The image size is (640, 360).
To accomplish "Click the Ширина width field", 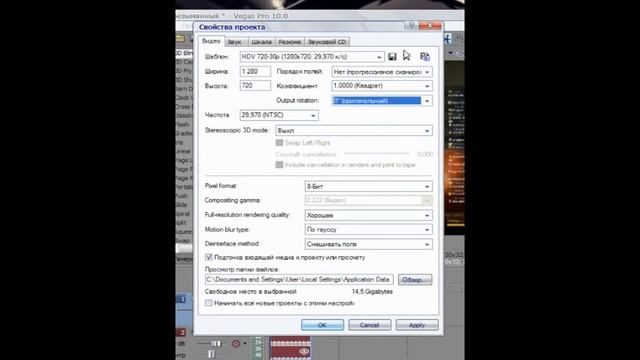I will tap(255, 71).
